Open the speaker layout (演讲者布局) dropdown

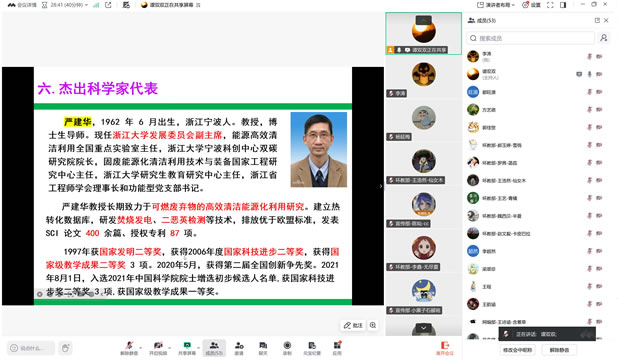click(x=496, y=5)
